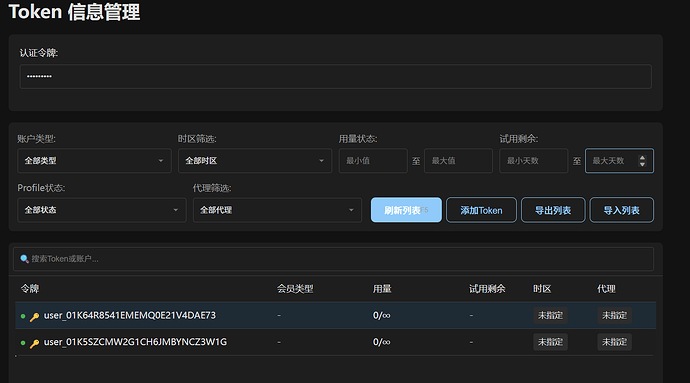Focus the 认证令牌 password field
690x383 pixels.
[336, 77]
